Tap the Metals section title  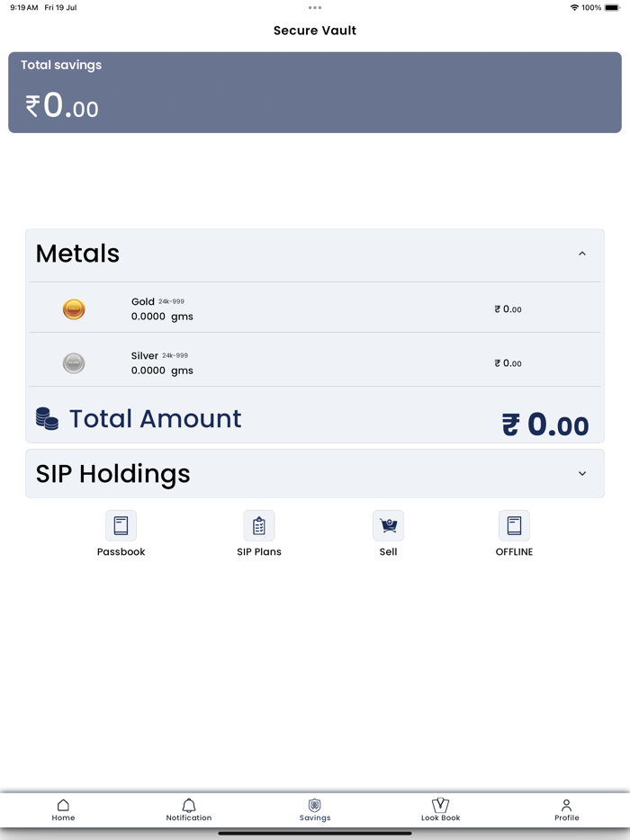point(78,255)
